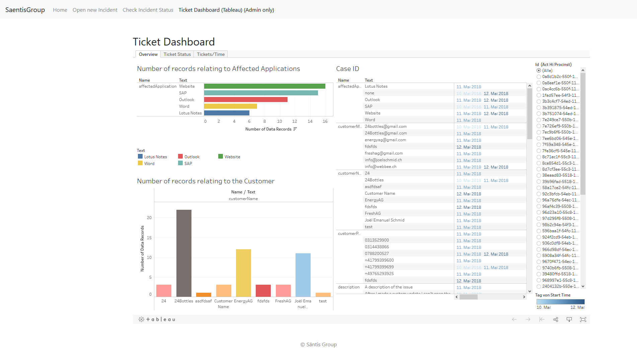Click info@webbee.ch row text
Viewport: 637px width, 364px height.
point(381,167)
